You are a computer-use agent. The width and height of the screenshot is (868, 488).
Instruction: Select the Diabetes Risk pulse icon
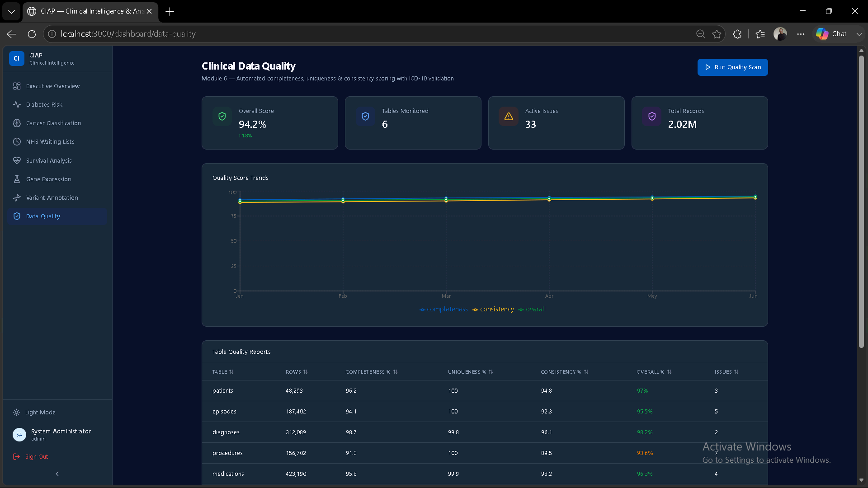click(x=17, y=104)
